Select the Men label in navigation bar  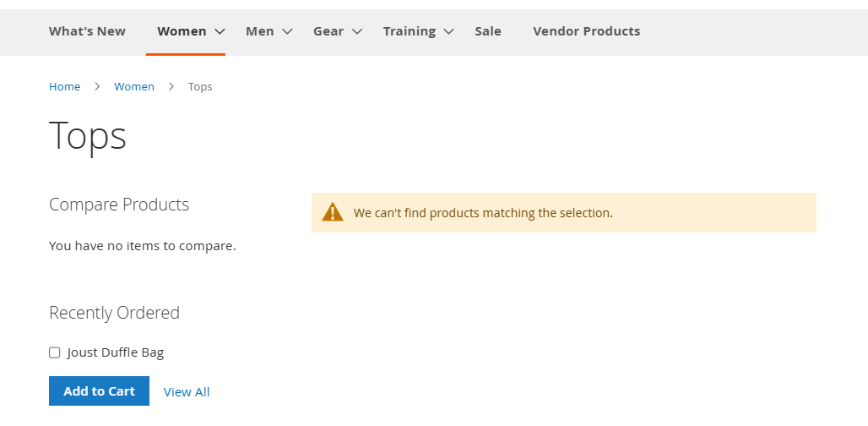(x=259, y=31)
